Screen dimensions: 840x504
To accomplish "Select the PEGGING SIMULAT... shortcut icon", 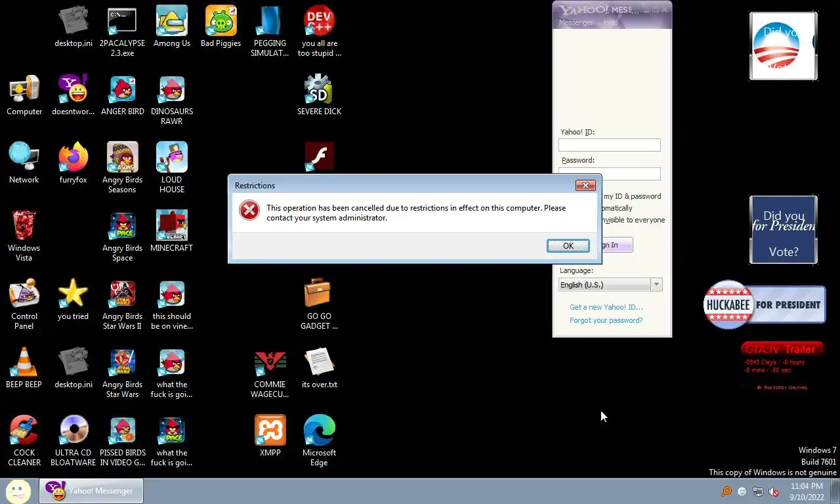I will coord(270,31).
